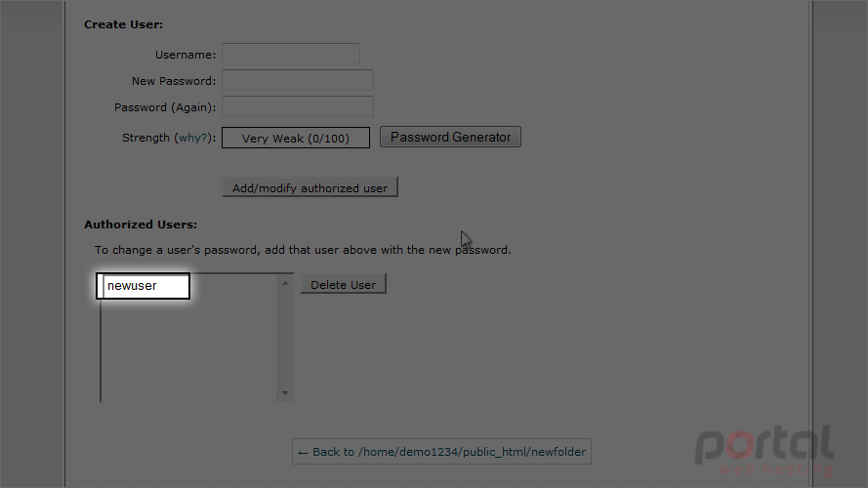The height and width of the screenshot is (488, 868).
Task: Click the Create User heading
Action: tap(123, 24)
